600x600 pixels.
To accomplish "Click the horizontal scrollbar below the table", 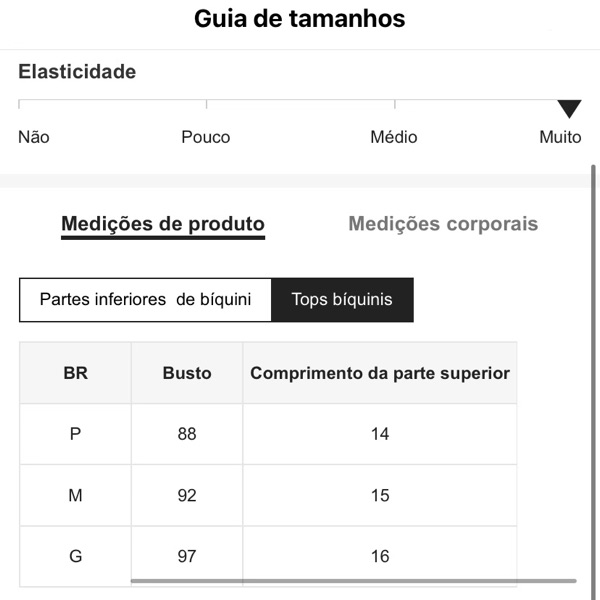I will (x=353, y=580).
